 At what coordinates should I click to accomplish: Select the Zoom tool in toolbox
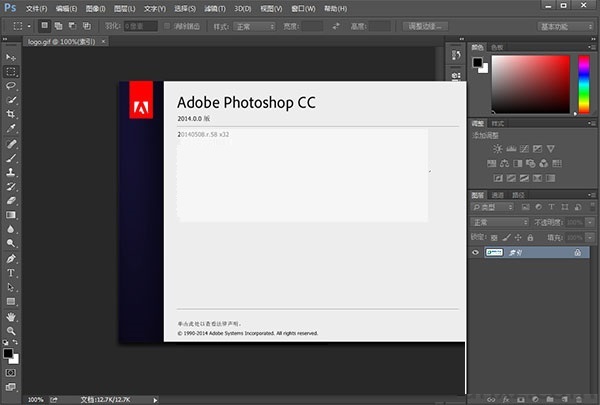coord(11,331)
